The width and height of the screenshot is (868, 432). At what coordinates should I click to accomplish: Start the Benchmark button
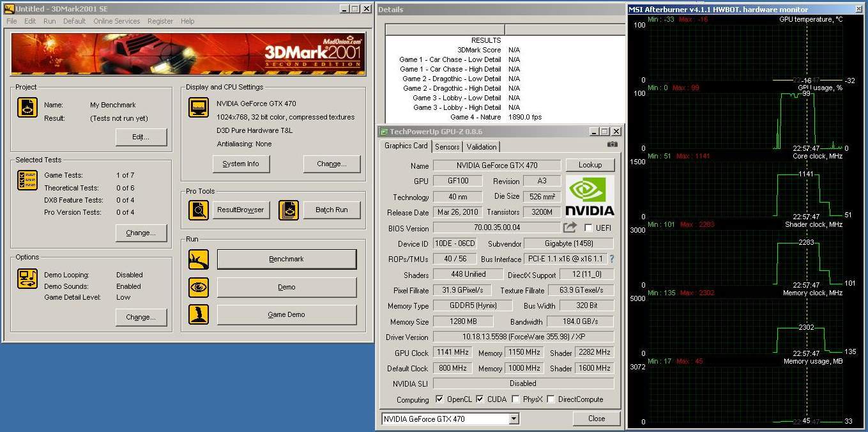click(287, 259)
